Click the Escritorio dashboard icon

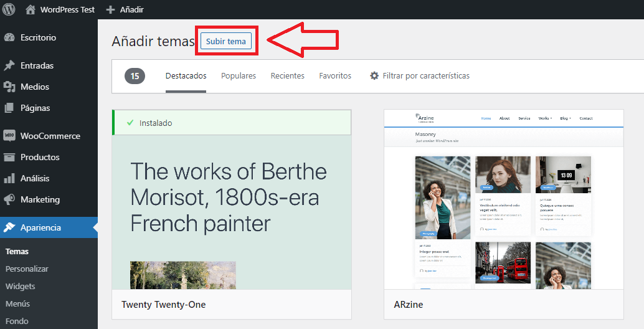coord(9,37)
